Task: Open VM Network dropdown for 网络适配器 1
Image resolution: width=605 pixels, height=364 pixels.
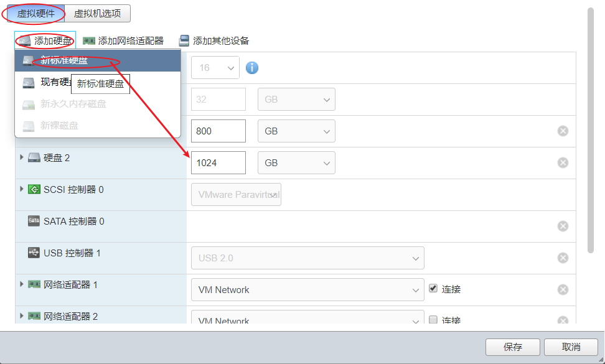Action: (x=307, y=289)
